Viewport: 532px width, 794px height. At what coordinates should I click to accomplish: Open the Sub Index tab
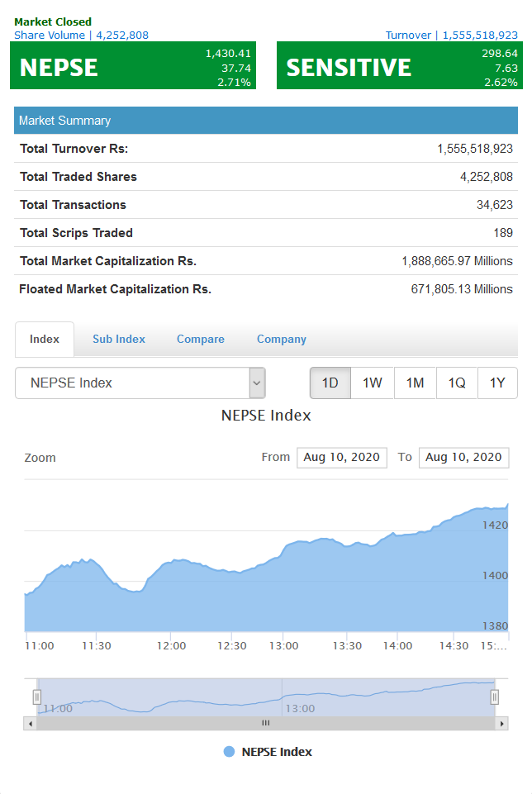pyautogui.click(x=119, y=340)
